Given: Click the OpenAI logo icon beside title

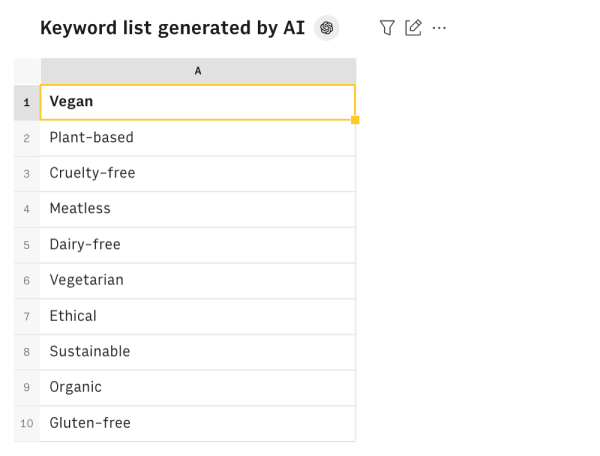Looking at the screenshot, I should tap(326, 28).
